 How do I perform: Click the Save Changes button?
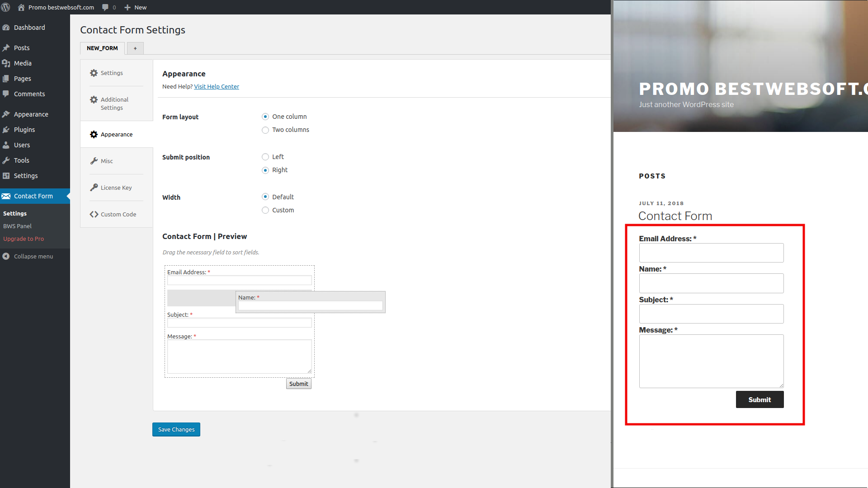[176, 429]
